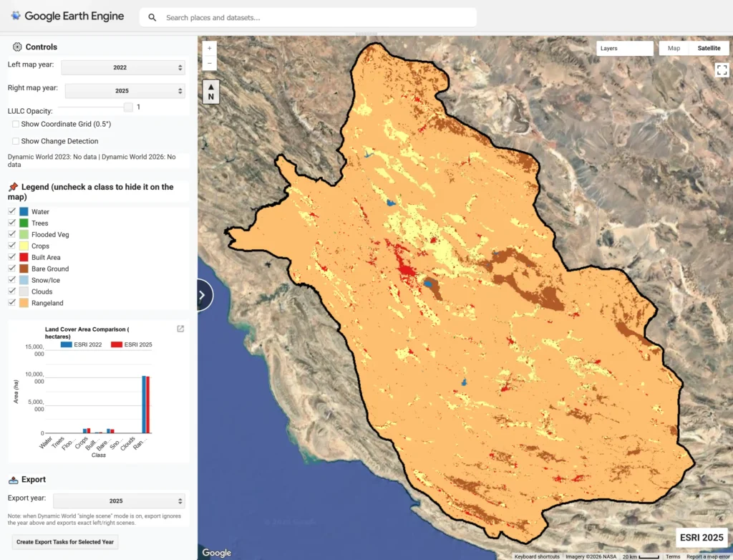The width and height of the screenshot is (733, 560).
Task: Open the Export year dropdown
Action: pyautogui.click(x=120, y=501)
